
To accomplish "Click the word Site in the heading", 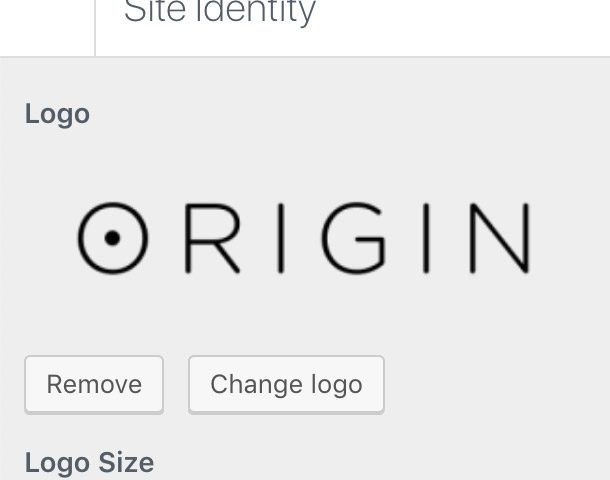I will click(155, 11).
